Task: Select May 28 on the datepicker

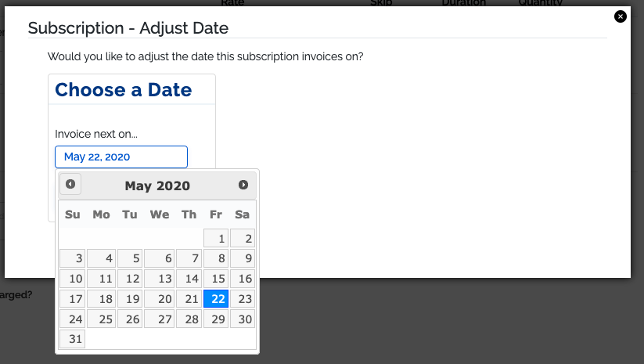Action: click(x=189, y=319)
